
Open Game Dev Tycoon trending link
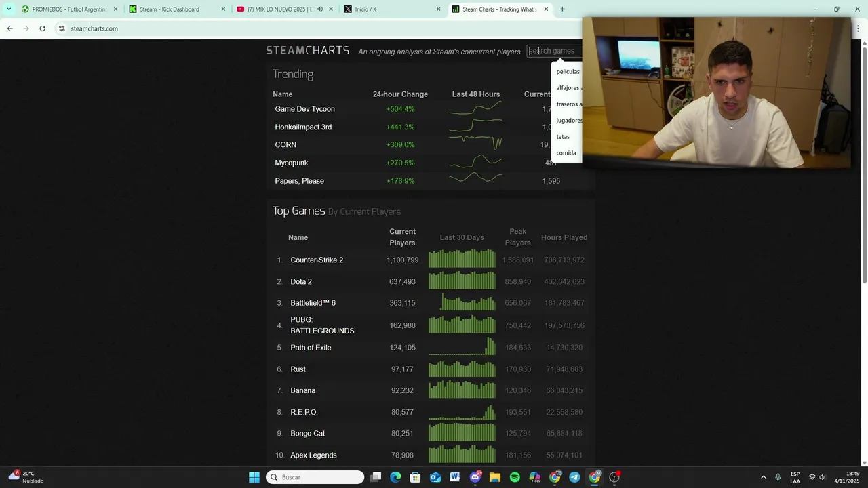304,109
